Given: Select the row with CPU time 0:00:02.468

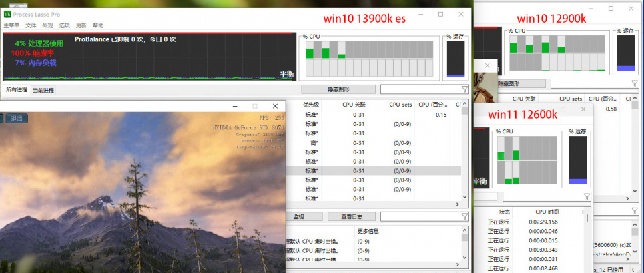Looking at the screenshot, I should (530, 268).
